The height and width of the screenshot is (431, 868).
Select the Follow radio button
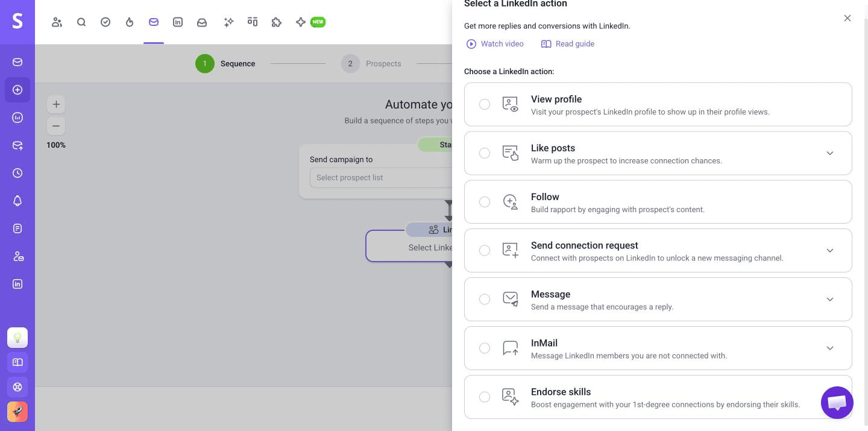[x=485, y=202]
